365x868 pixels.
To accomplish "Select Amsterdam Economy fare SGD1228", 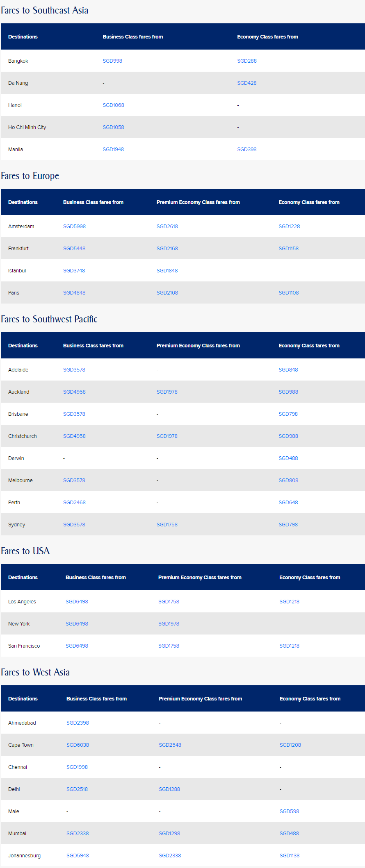I will (x=289, y=227).
